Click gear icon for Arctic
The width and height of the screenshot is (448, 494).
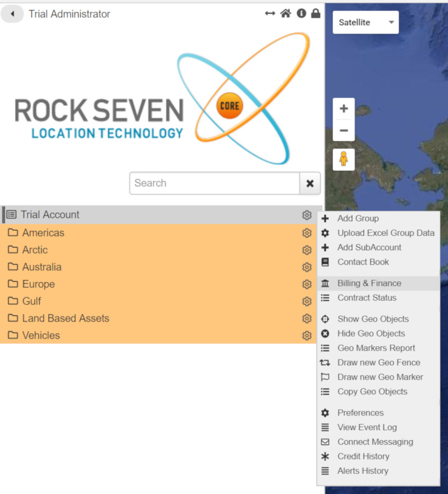pyautogui.click(x=307, y=250)
